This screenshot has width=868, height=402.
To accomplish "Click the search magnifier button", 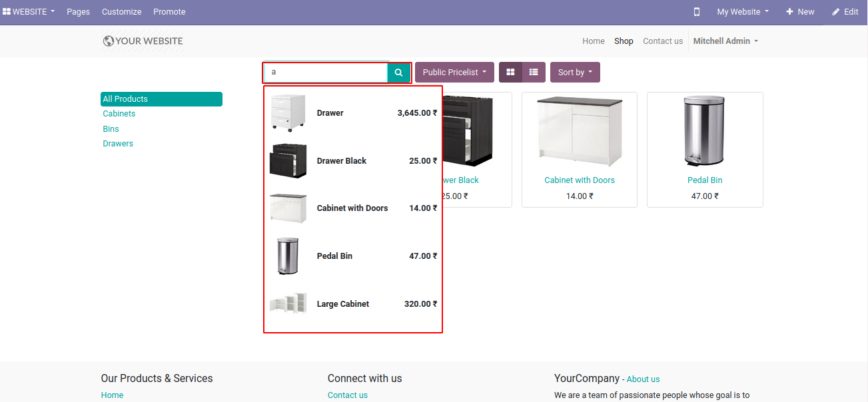I will click(398, 73).
